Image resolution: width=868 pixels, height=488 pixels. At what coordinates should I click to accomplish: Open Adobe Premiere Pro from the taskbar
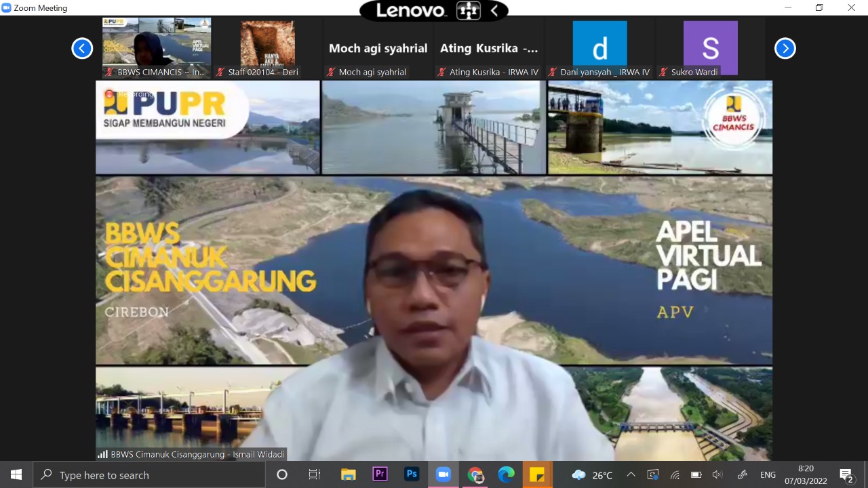(380, 474)
